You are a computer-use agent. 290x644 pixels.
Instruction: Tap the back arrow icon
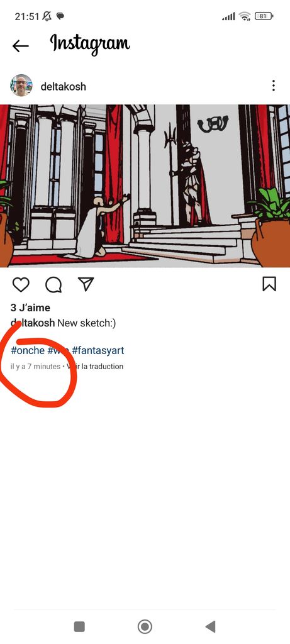coord(21,46)
